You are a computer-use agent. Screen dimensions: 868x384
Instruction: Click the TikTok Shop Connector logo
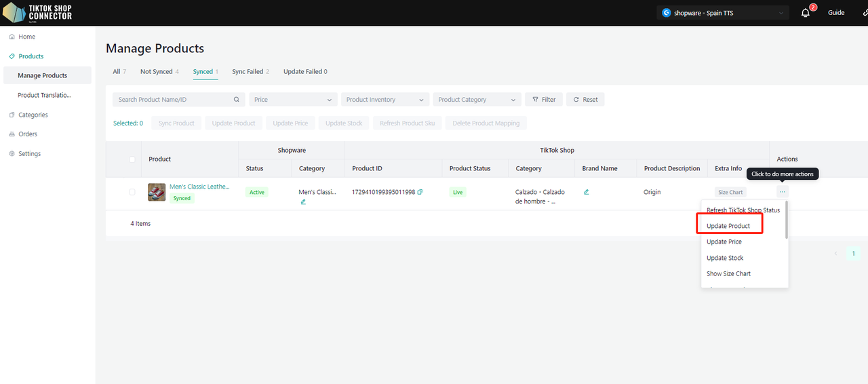(x=37, y=13)
